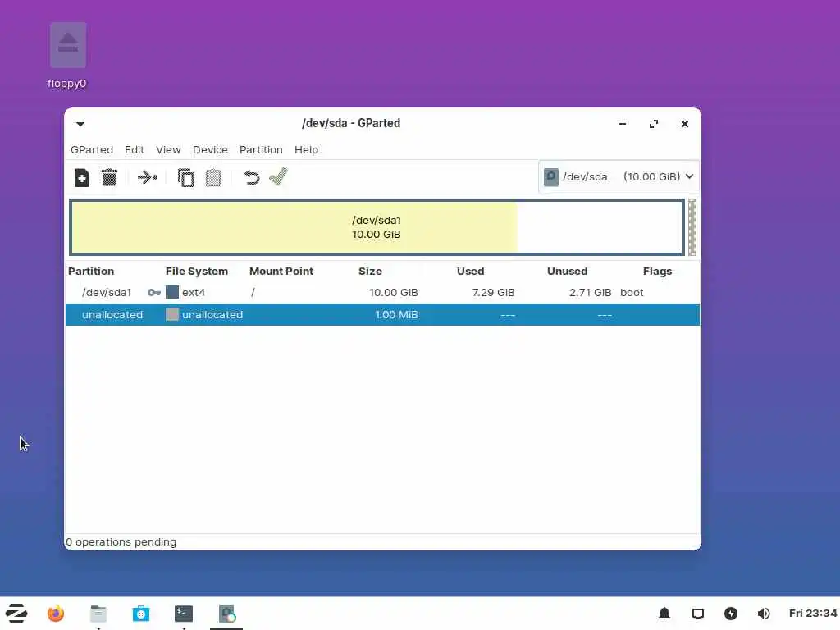The image size is (840, 630).
Task: Select the /dev/sda1 partition row
Action: [382, 293]
